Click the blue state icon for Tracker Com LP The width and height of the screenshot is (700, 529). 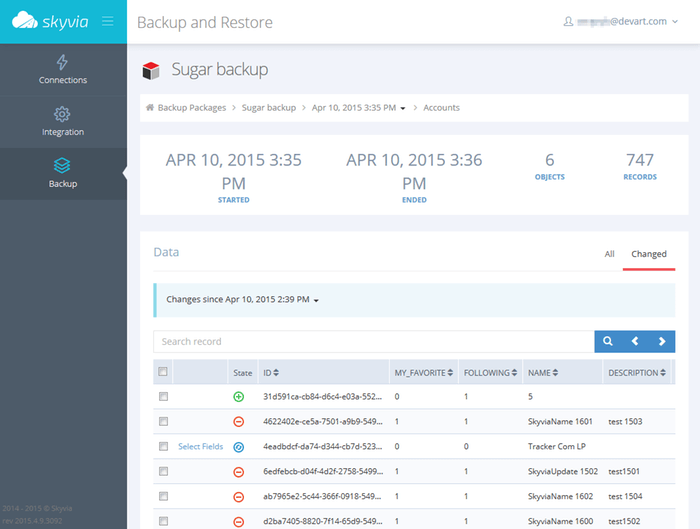238,446
